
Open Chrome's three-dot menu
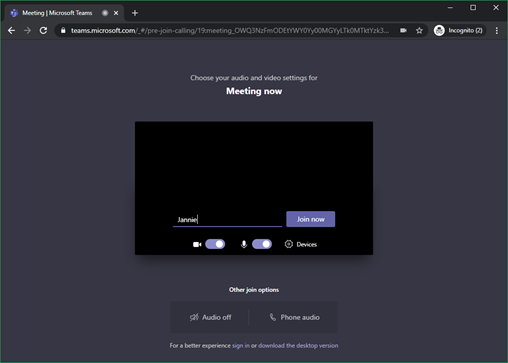coord(497,31)
